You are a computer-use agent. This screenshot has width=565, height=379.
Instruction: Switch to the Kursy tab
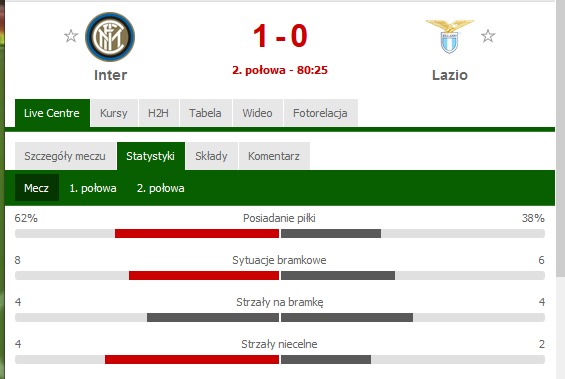click(114, 113)
